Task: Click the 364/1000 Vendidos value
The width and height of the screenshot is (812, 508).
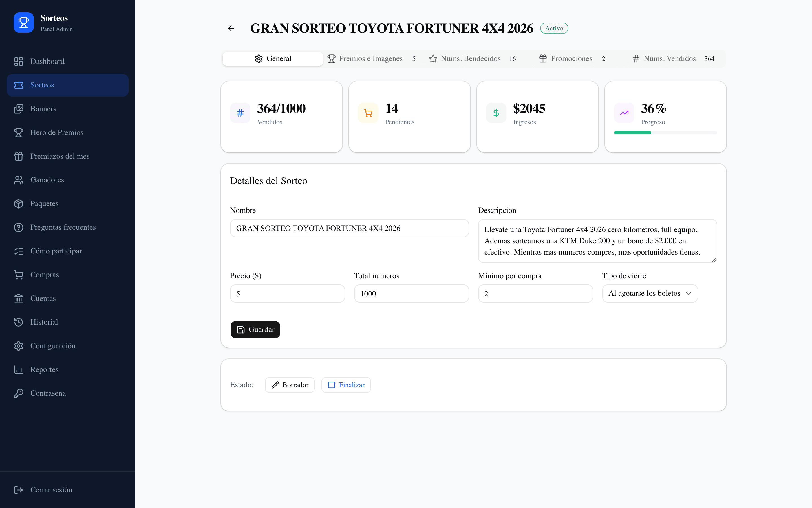Action: pyautogui.click(x=281, y=109)
